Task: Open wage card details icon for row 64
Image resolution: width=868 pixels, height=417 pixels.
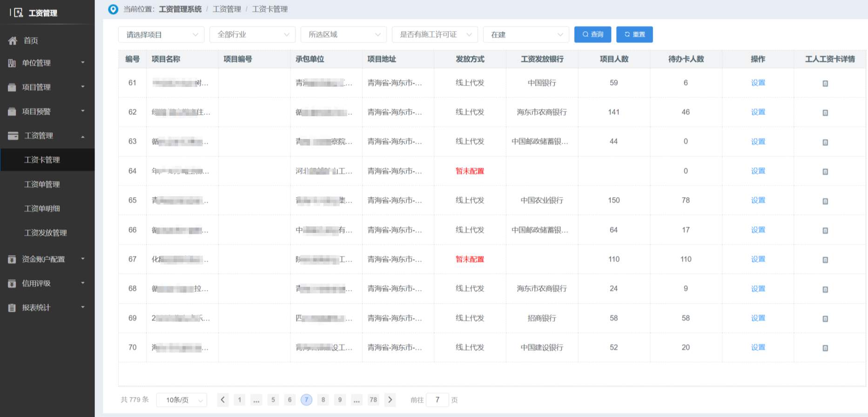Action: tap(825, 172)
